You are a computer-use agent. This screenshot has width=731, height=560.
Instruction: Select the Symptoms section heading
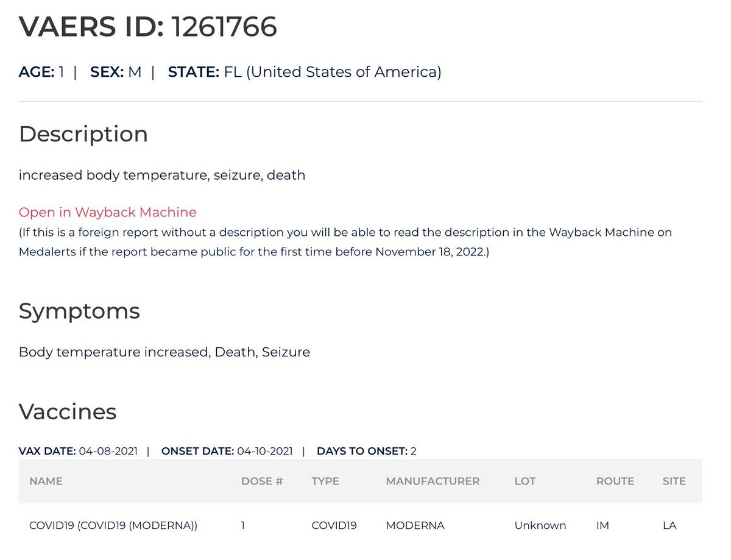pyautogui.click(x=79, y=311)
